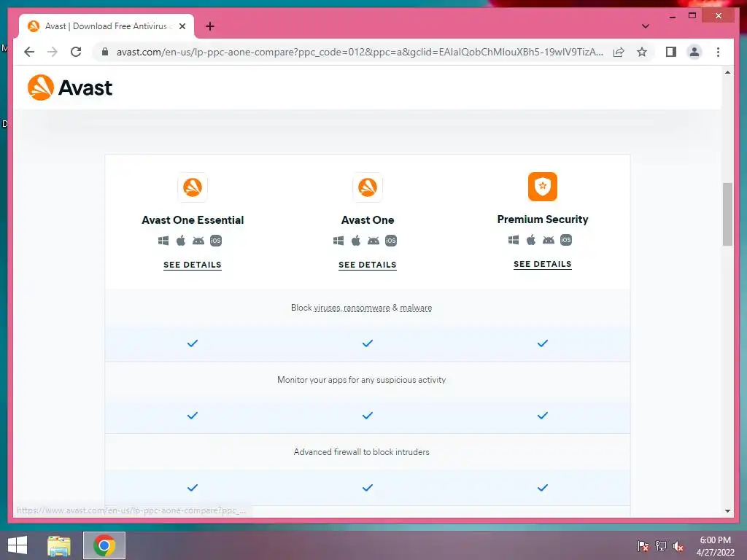Share this page via the share icon
747x560 pixels.
pyautogui.click(x=619, y=52)
